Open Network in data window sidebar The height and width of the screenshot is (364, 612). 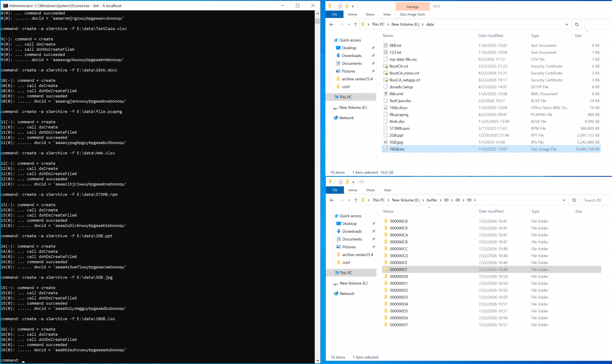tap(347, 118)
